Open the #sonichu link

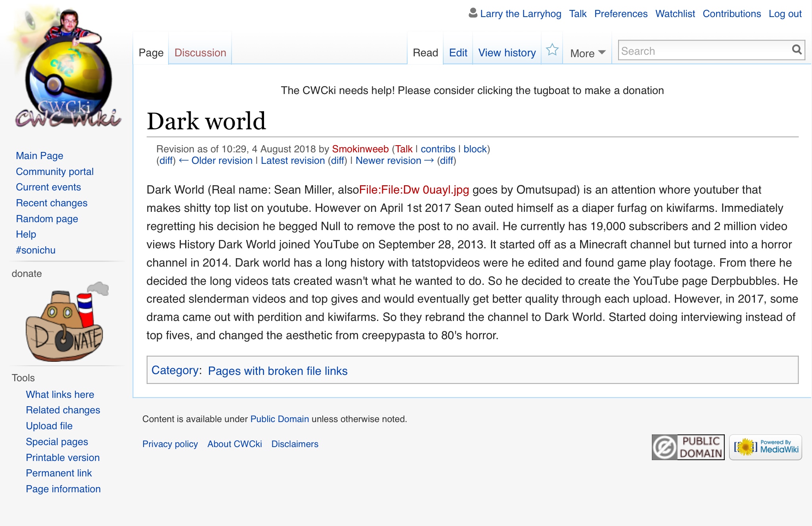coord(36,250)
